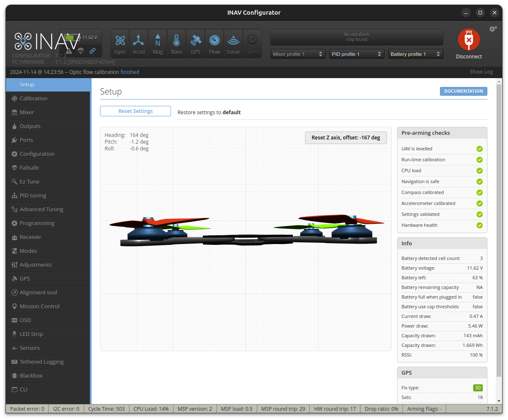Open the Advanced Tuning tab
This screenshot has height=420, width=508.
click(x=48, y=209)
